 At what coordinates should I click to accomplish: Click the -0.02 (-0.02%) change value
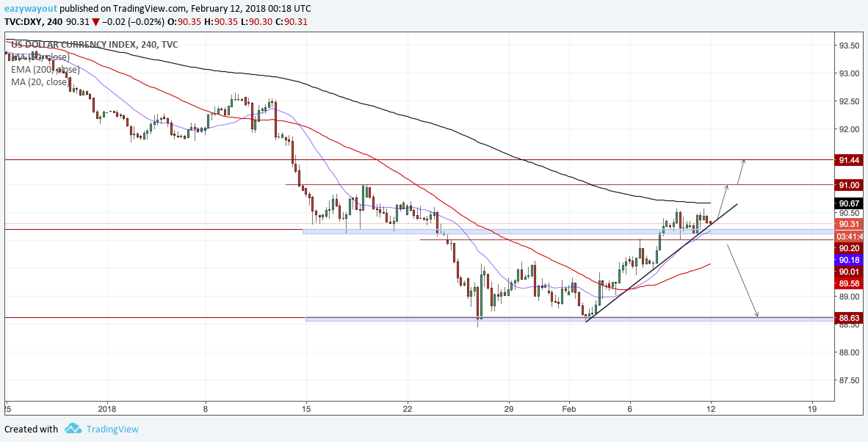coord(134,22)
